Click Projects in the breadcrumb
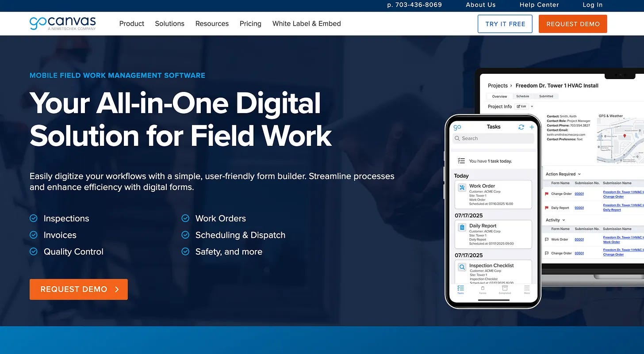This screenshot has height=354, width=644. [x=498, y=86]
